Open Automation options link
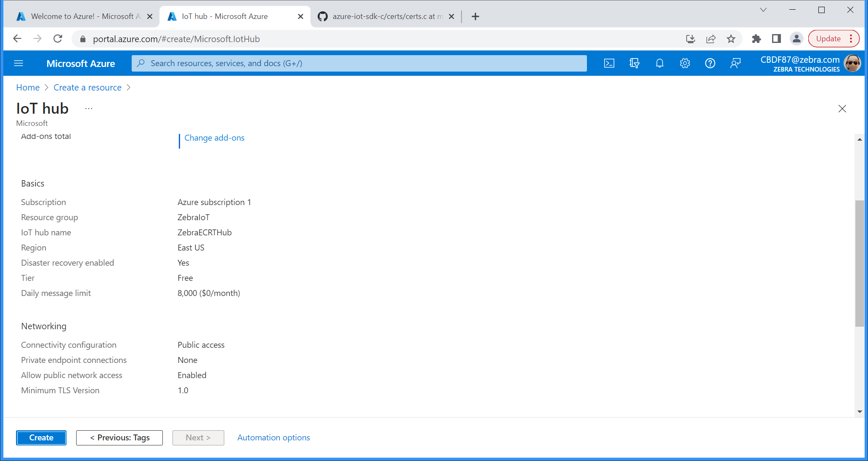This screenshot has width=868, height=461. 273,437
